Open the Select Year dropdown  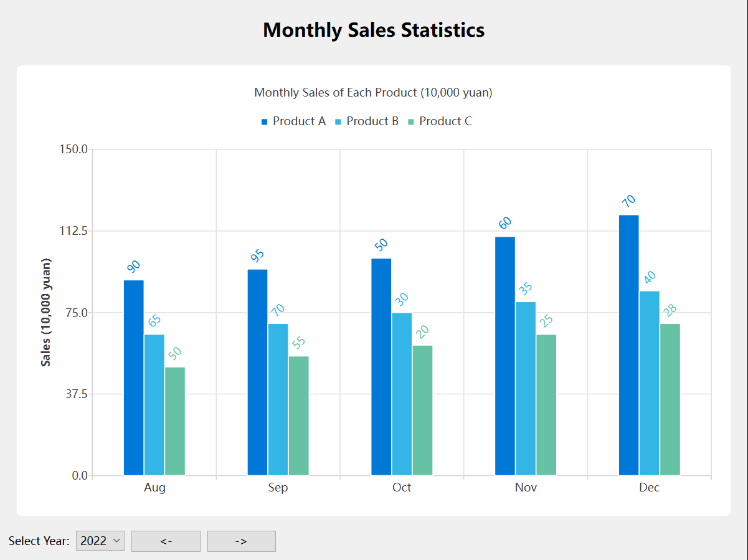(x=100, y=541)
